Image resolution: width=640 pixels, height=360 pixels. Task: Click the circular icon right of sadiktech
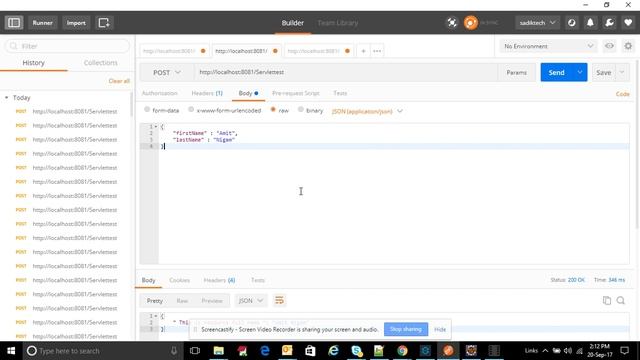tap(571, 22)
